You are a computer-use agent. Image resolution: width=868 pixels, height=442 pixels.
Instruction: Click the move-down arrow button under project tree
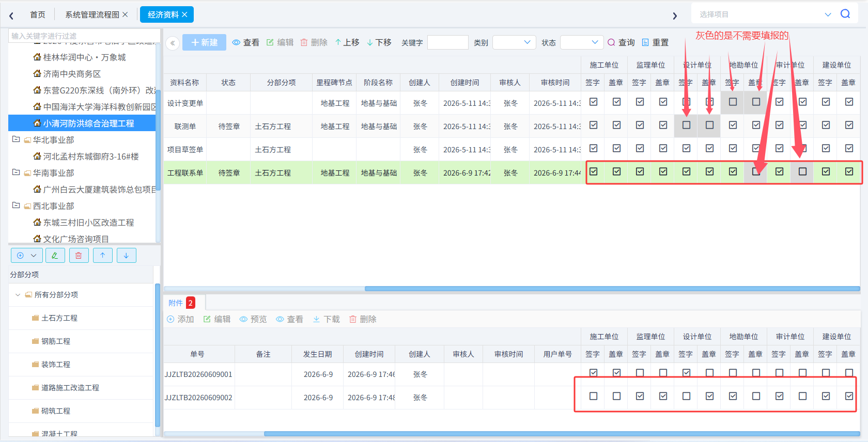[x=127, y=255]
